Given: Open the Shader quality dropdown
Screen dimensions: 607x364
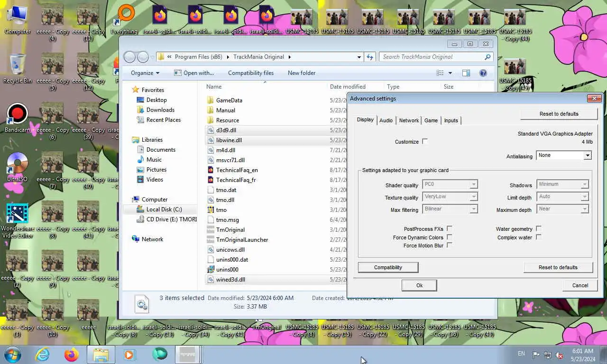Looking at the screenshot, I should (450, 184).
